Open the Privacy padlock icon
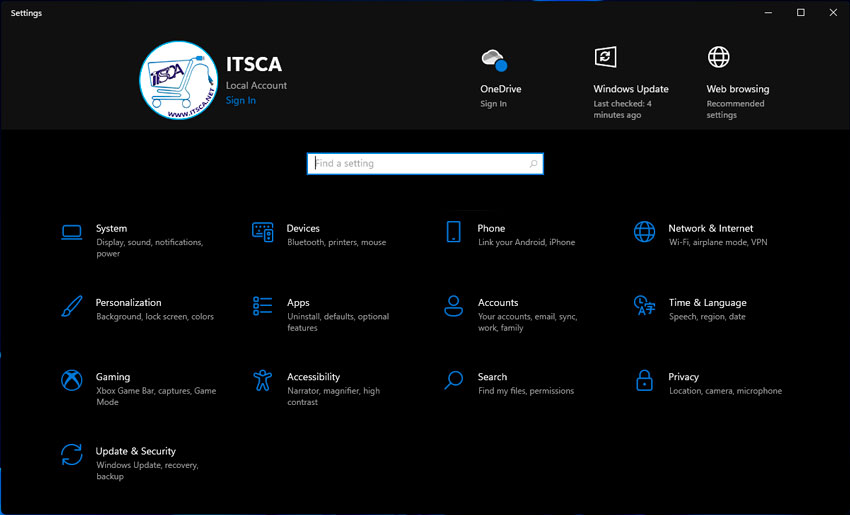Viewport: 850px width, 515px height. [645, 380]
